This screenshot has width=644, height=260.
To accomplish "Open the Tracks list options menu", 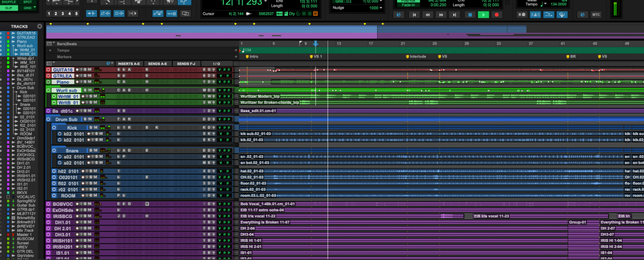I will pos(40,26).
